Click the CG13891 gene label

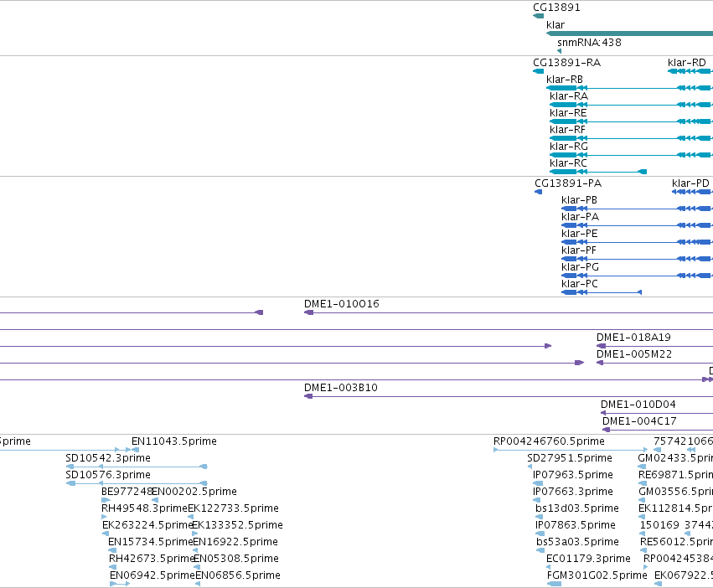[x=556, y=8]
